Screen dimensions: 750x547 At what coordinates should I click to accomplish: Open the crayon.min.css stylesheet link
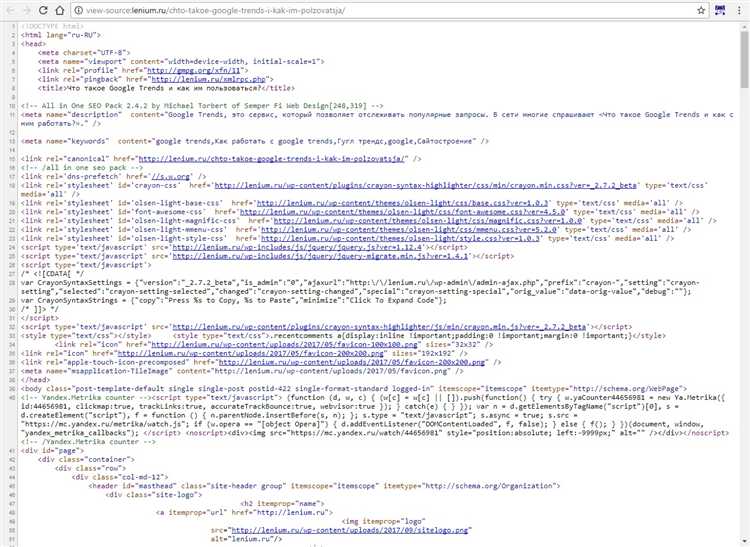426,186
